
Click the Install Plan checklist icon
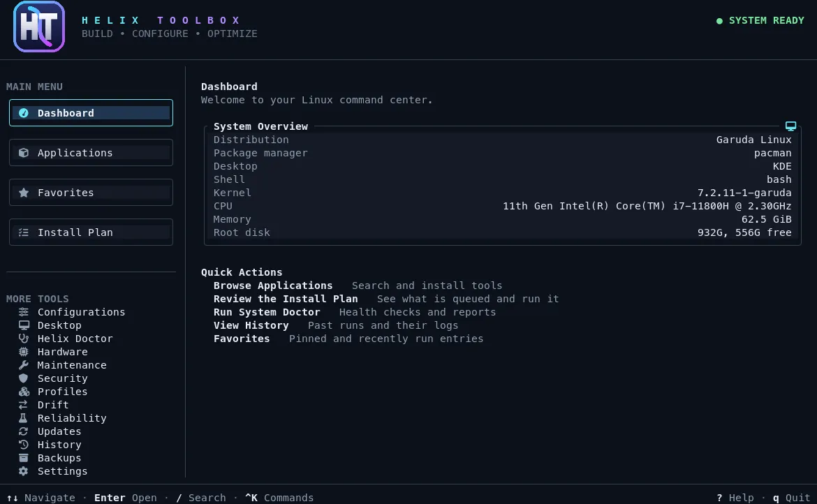click(24, 232)
